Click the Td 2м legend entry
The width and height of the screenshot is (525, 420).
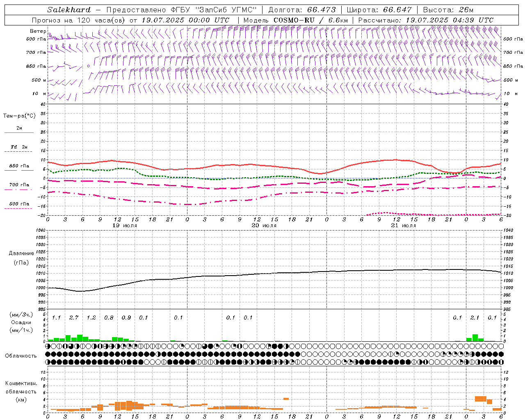pos(19,147)
